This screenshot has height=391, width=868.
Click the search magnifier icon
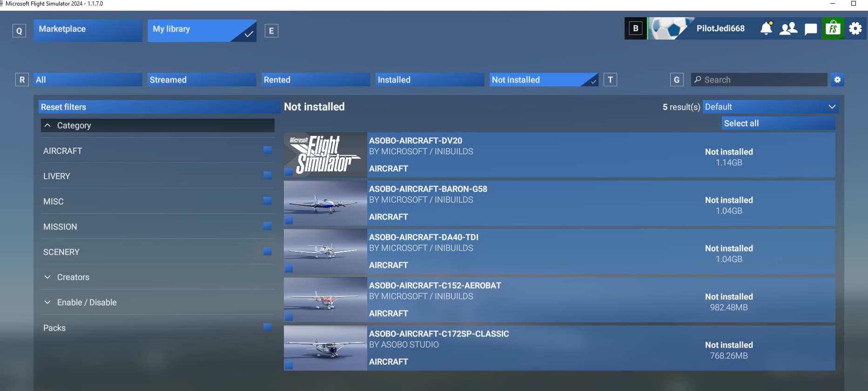(x=698, y=80)
